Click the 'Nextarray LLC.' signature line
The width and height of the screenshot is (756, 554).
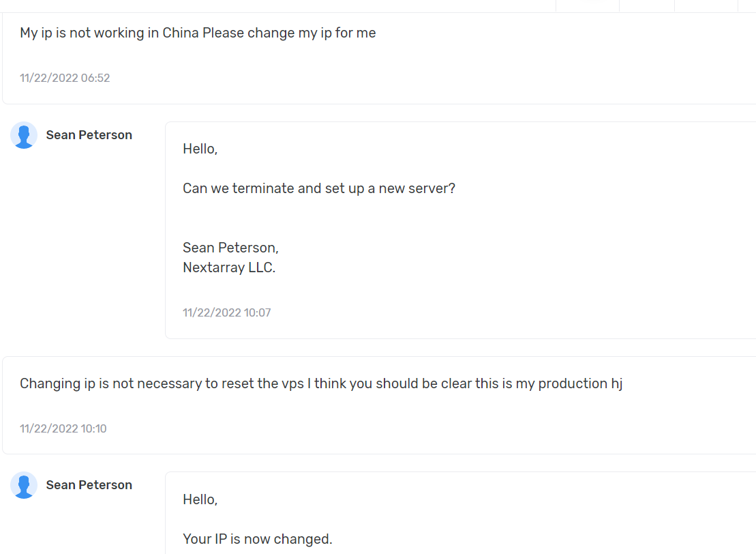click(229, 267)
